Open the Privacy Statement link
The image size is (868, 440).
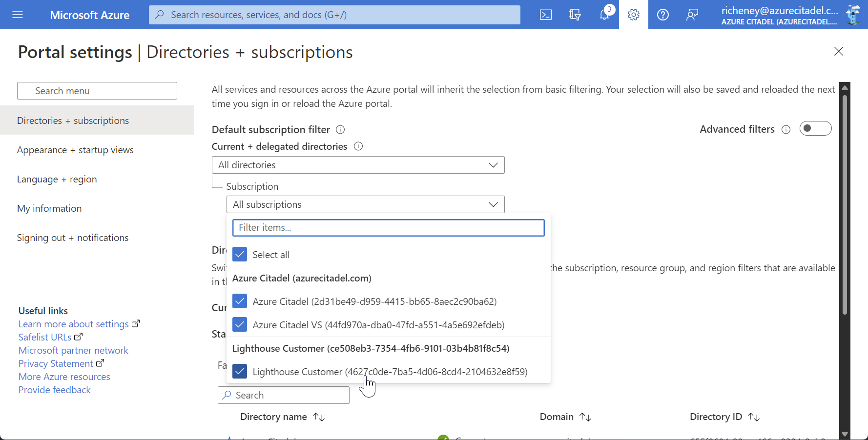(x=56, y=363)
